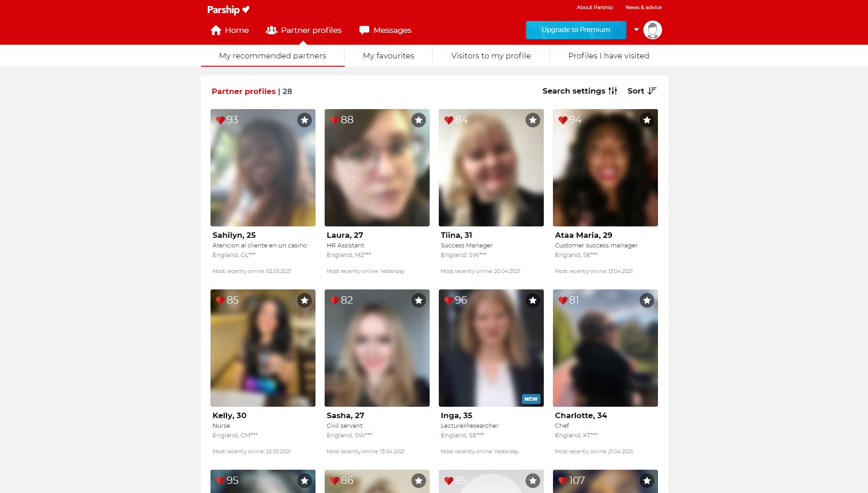Click the Sort descending icon
The height and width of the screenshot is (493, 868).
[652, 91]
